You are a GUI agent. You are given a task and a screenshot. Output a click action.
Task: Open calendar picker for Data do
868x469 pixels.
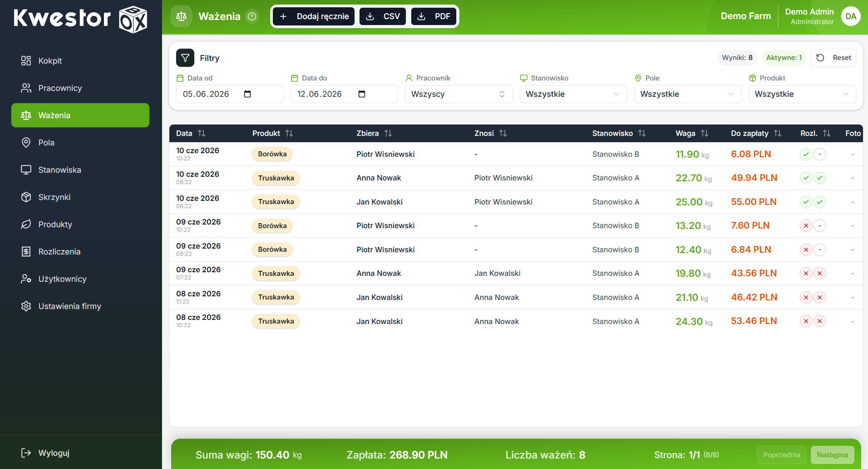[362, 94]
